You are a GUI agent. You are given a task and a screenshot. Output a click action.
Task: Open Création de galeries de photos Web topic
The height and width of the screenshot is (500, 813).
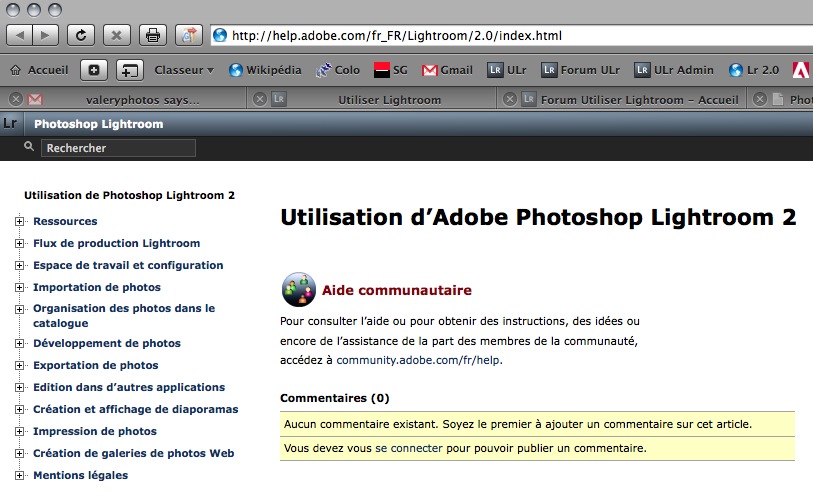pos(134,453)
